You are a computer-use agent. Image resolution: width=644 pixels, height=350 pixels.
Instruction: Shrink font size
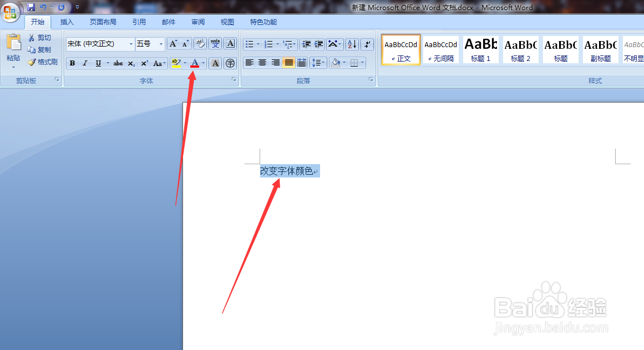pyautogui.click(x=186, y=44)
